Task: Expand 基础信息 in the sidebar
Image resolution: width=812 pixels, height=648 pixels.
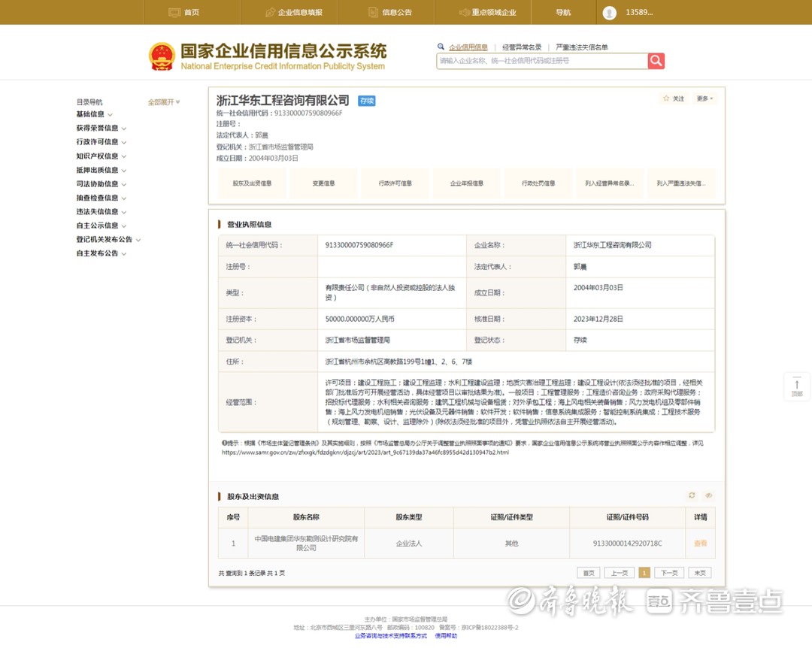Action: pyautogui.click(x=94, y=114)
